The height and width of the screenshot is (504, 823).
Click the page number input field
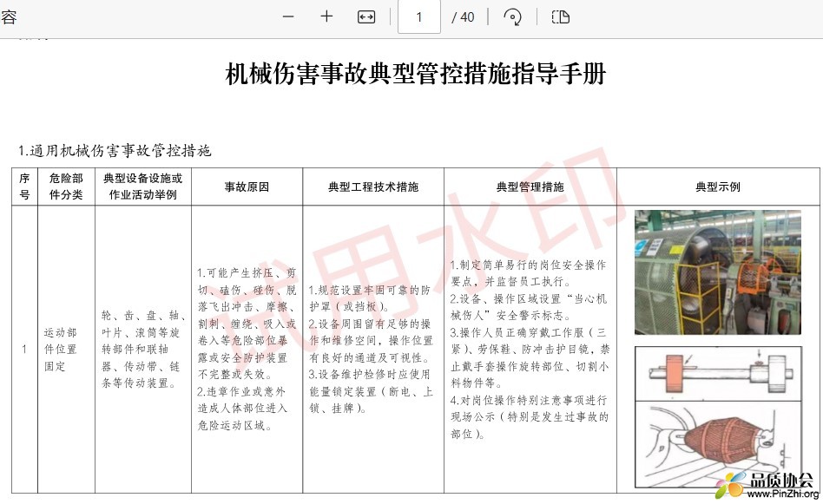click(418, 16)
